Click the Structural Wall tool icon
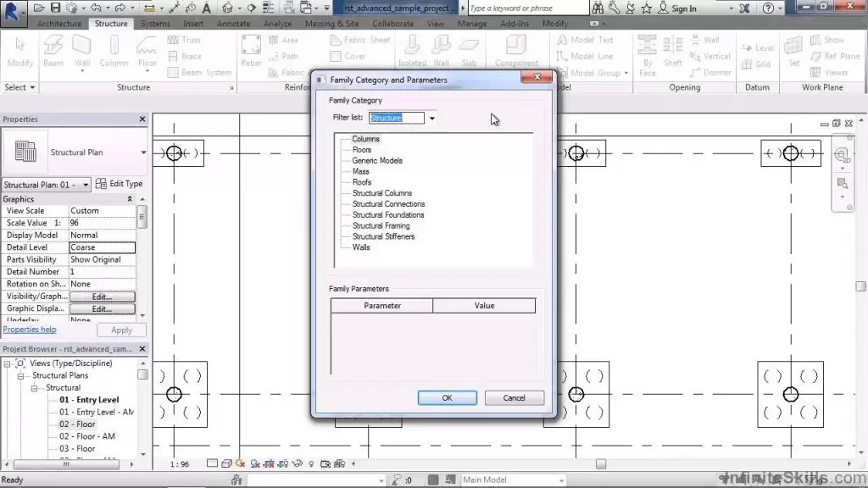868x488 pixels. (x=82, y=51)
